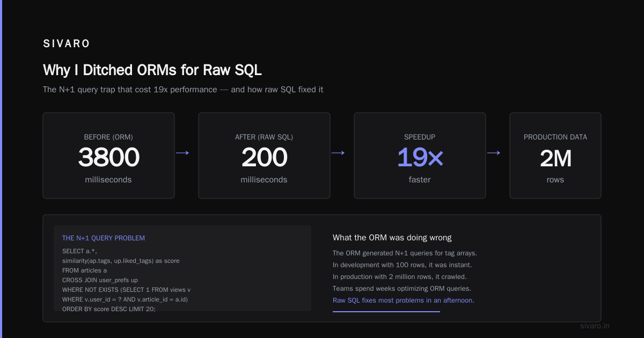
Task: Click the arrow between After and Speedup cards
Action: [338, 153]
